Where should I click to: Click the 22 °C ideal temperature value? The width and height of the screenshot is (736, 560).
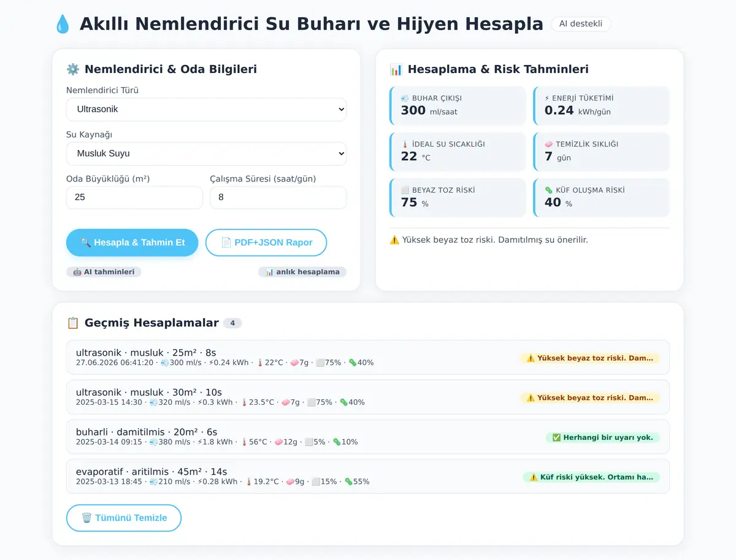[416, 157]
